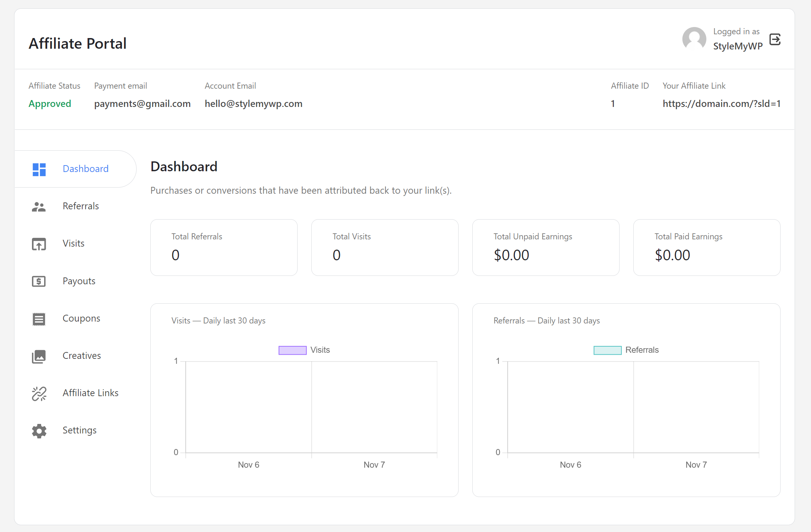Click the Total Unpaid Earnings card
811x532 pixels.
[545, 247]
